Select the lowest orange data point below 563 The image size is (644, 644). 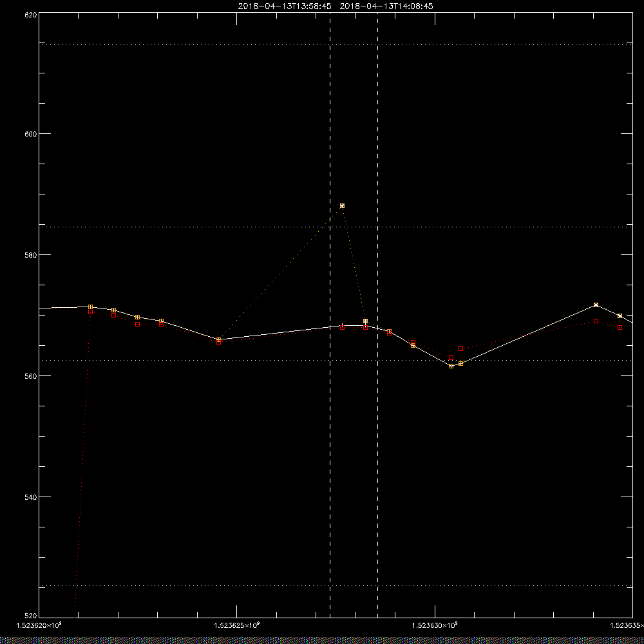point(451,366)
